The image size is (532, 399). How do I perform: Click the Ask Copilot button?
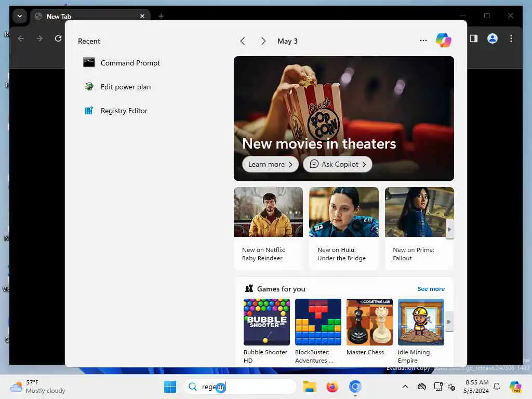tap(337, 164)
